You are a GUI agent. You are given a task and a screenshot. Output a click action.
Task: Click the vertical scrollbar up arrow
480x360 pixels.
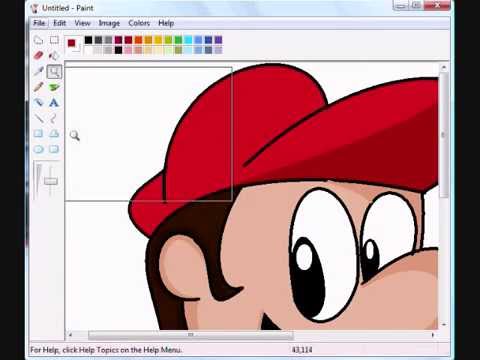(x=444, y=67)
